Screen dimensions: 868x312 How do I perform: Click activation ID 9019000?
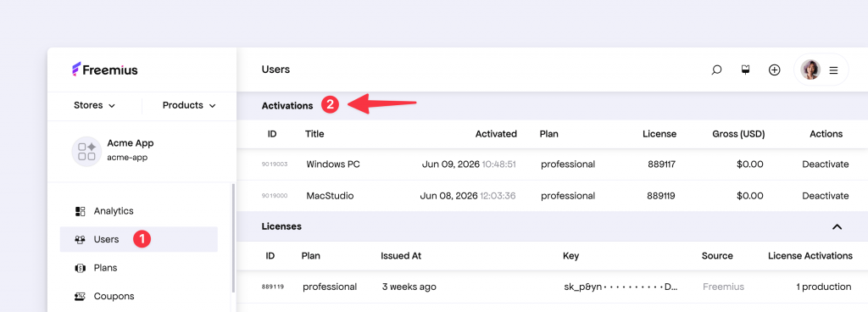pos(275,196)
